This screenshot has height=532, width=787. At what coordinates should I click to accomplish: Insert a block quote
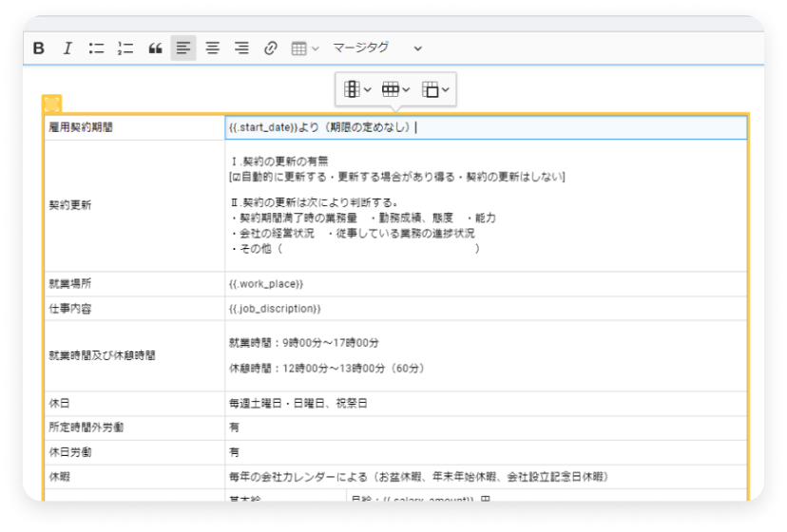coord(155,48)
